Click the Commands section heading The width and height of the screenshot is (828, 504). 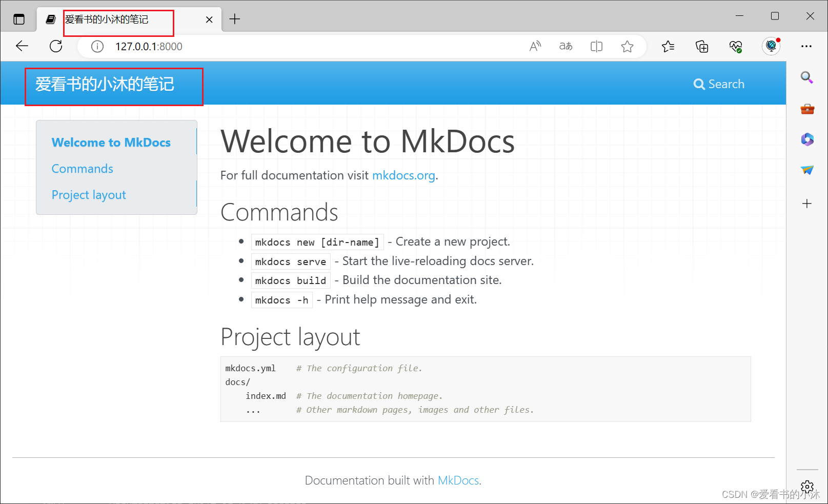[279, 212]
